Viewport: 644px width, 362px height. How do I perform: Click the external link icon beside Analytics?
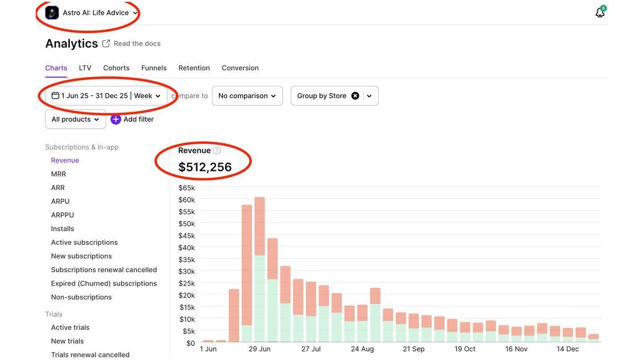pos(106,43)
